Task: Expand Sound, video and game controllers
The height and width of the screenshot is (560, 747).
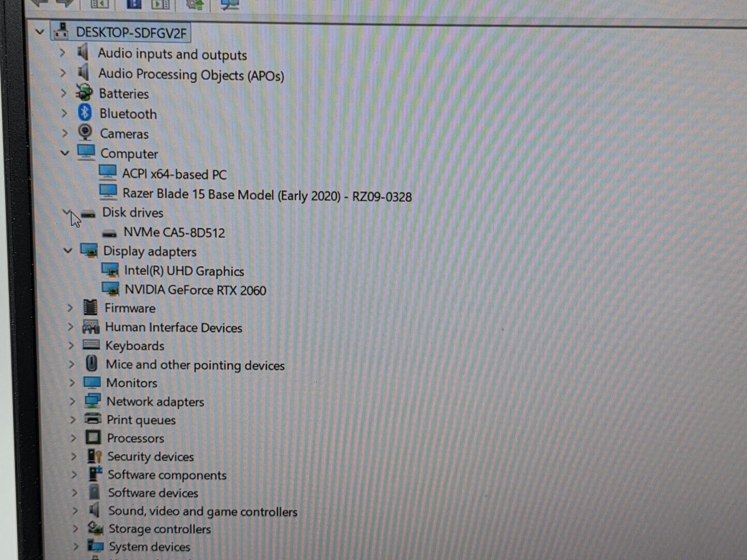Action: 75,510
